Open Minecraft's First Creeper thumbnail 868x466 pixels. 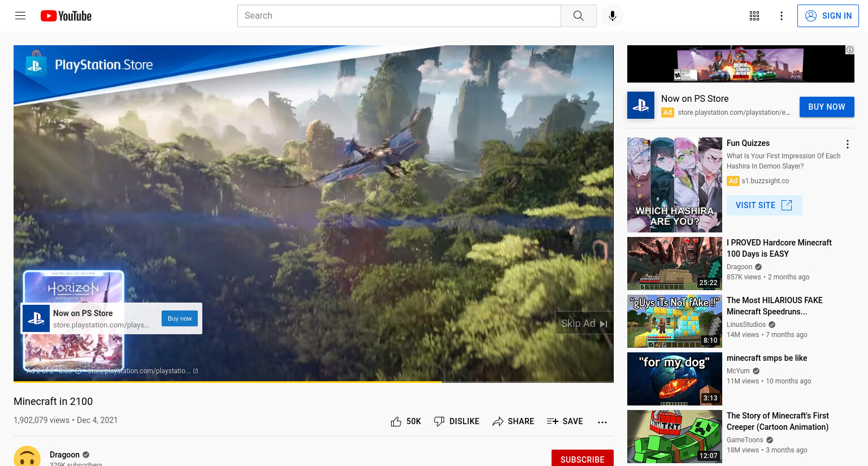pyautogui.click(x=675, y=437)
